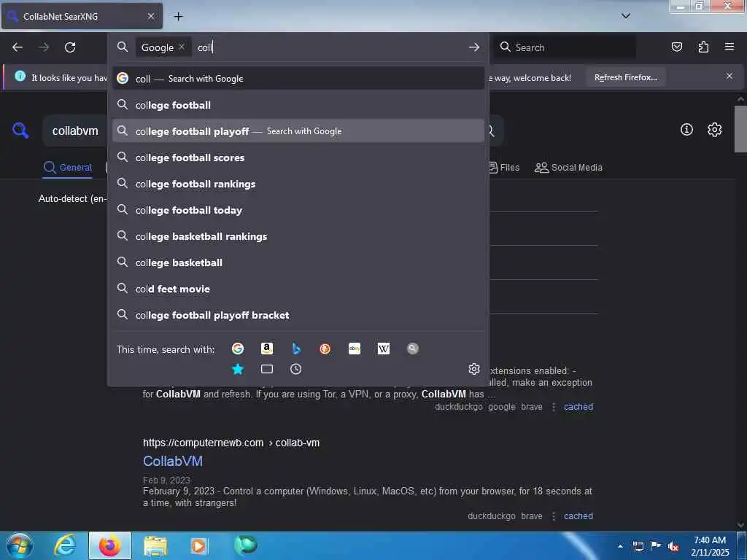Pick the 'college football today' suggestion

[x=298, y=209]
